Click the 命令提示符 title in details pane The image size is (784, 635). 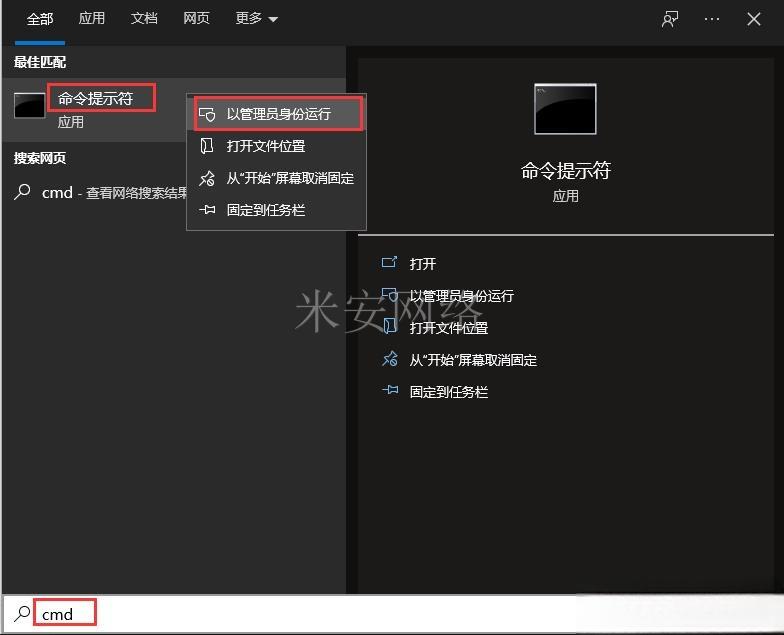pos(566,170)
